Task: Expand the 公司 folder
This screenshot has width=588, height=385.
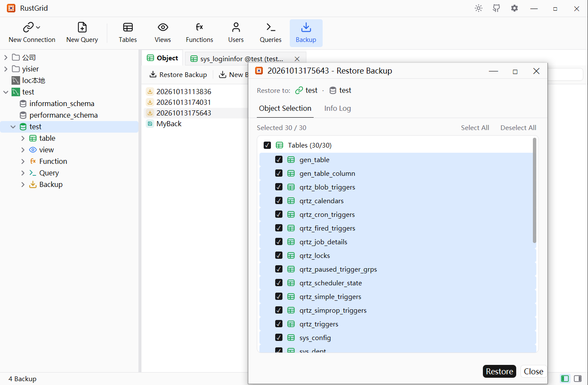Action: (6, 57)
